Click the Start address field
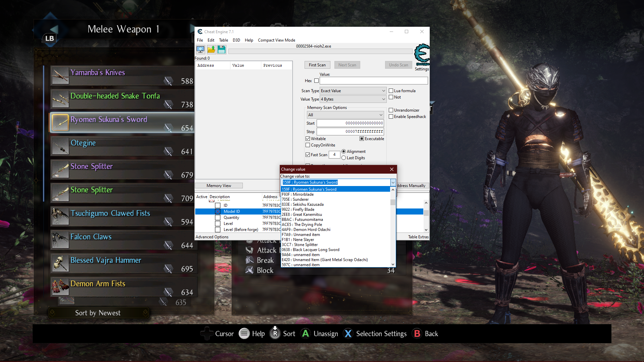The height and width of the screenshot is (362, 644). (x=350, y=123)
